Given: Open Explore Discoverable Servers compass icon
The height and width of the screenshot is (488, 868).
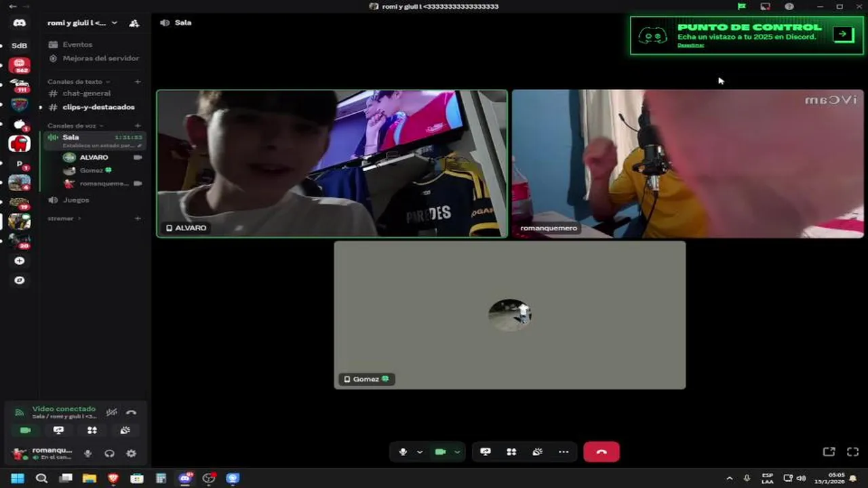Looking at the screenshot, I should (x=19, y=280).
